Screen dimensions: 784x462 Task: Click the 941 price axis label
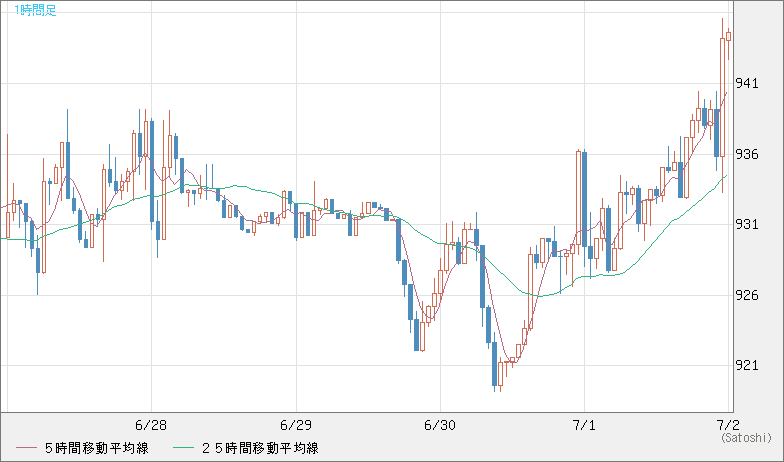(747, 84)
